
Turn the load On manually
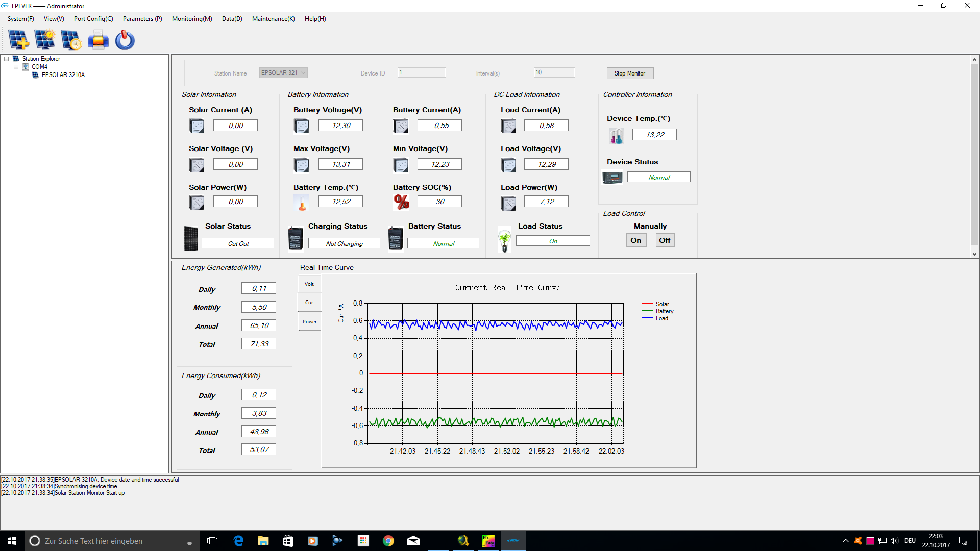tap(635, 240)
